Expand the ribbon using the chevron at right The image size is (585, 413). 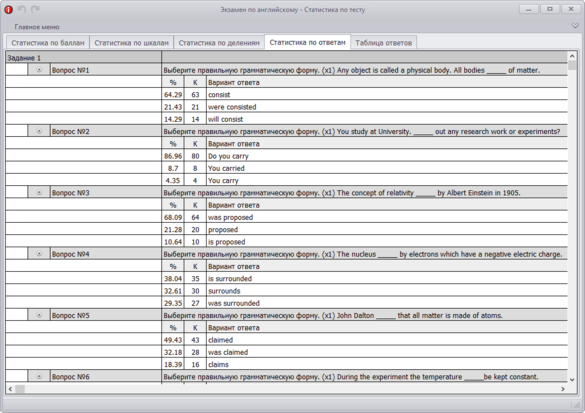click(575, 26)
